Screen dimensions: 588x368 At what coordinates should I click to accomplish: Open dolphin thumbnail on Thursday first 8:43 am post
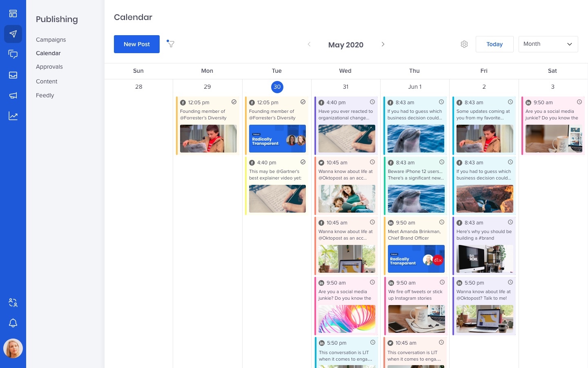click(416, 139)
